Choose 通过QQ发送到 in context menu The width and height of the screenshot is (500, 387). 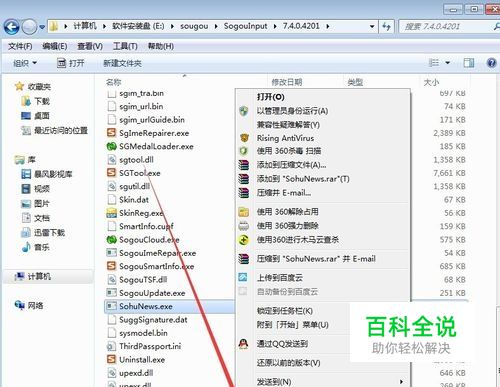pos(282,344)
